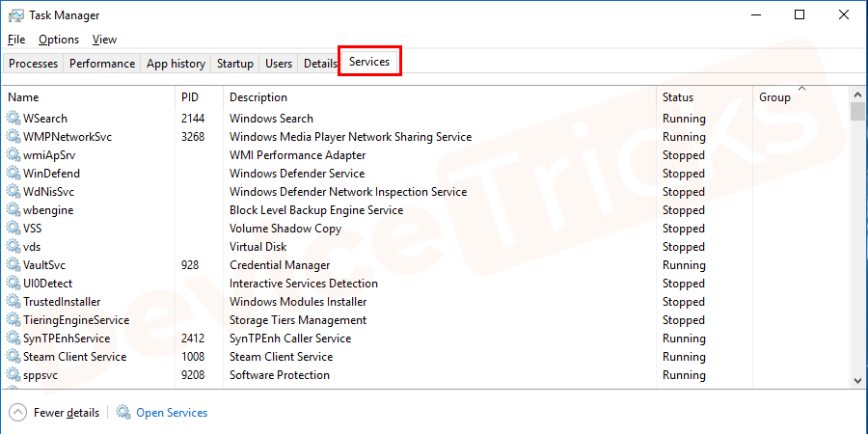Click the Windows Modules Installer description
868x434 pixels.
point(298,301)
